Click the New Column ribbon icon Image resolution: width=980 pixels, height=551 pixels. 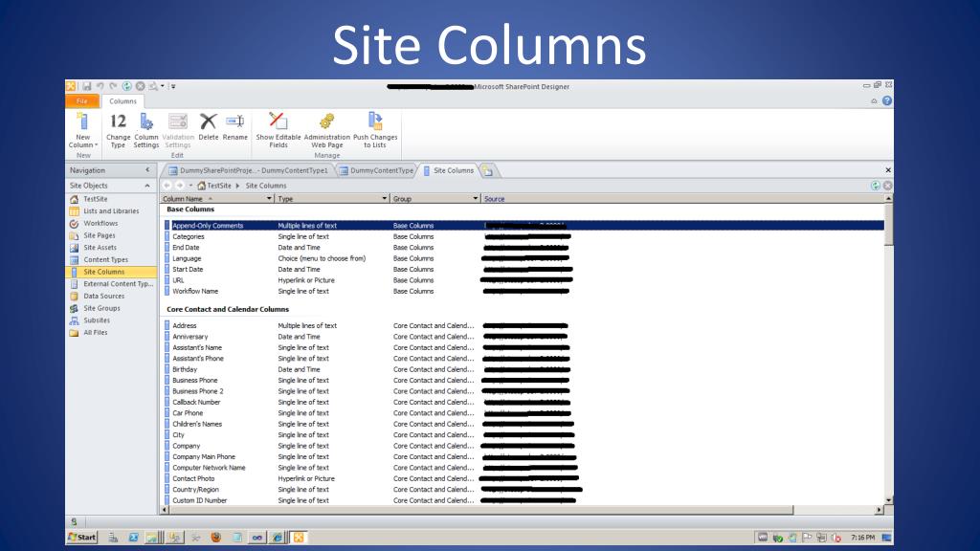pos(82,122)
